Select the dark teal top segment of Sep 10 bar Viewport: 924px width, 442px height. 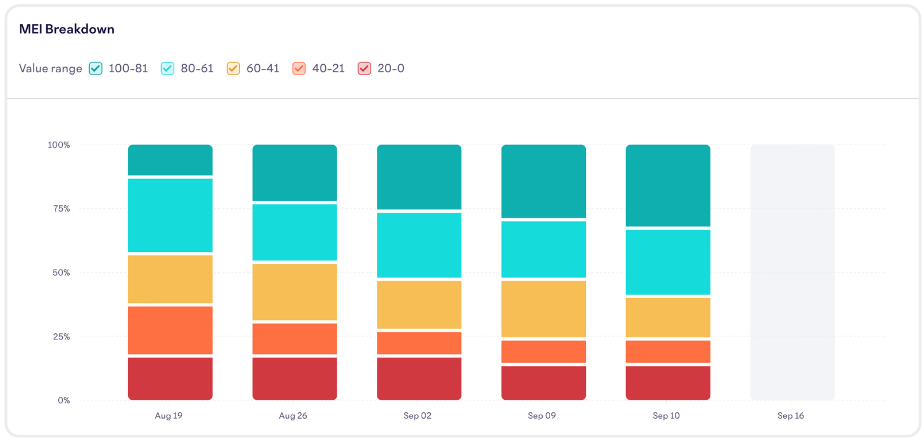pos(668,185)
